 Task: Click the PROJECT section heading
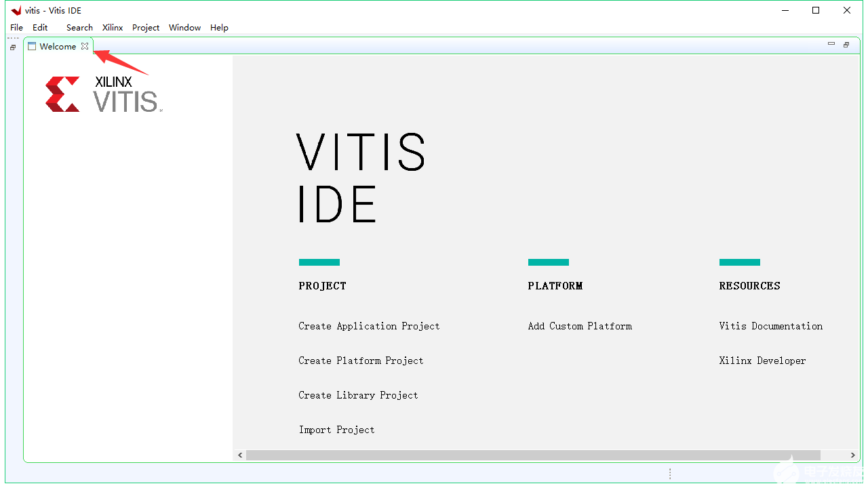322,286
